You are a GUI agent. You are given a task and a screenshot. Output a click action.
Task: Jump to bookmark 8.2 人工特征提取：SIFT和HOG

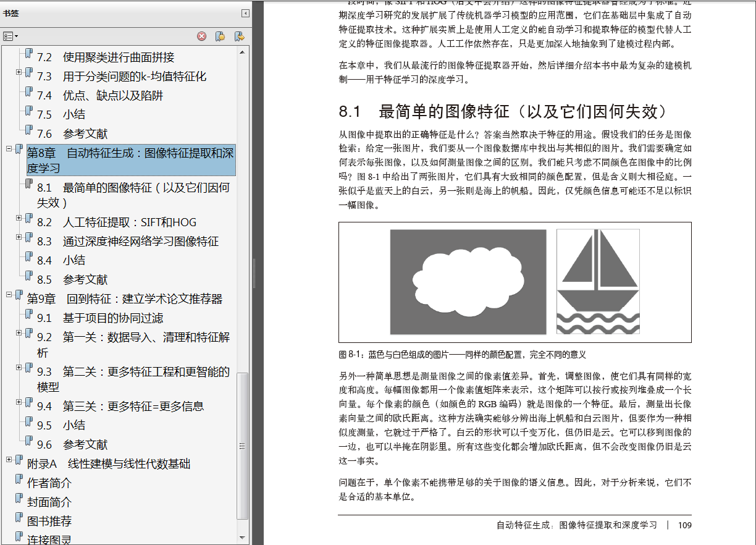(x=117, y=222)
